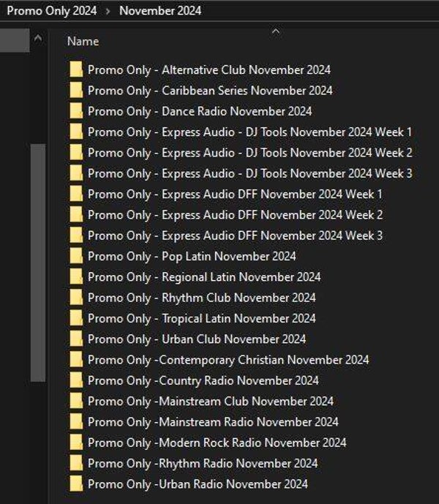Select 'Promo Only - Alternative Club November 2024' name
Viewport: 439px width, 504px height.
[209, 70]
